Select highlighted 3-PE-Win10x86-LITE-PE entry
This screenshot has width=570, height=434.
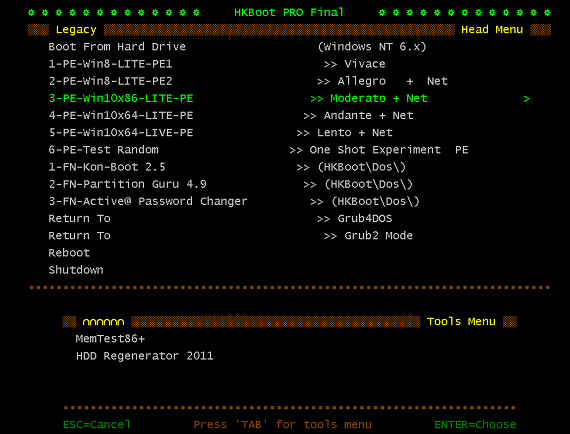[121, 99]
